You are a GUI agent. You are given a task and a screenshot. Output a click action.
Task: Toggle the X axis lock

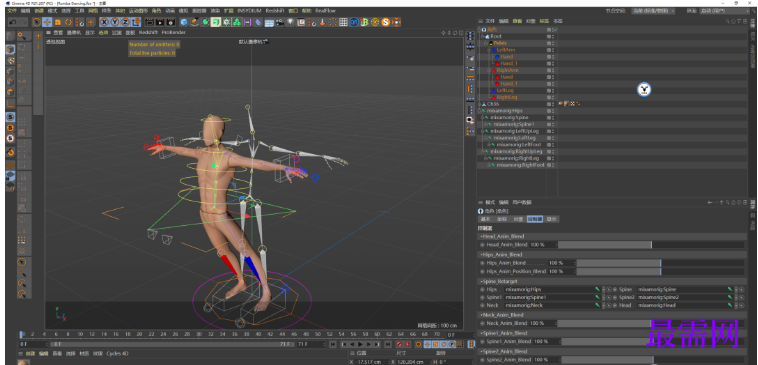104,22
